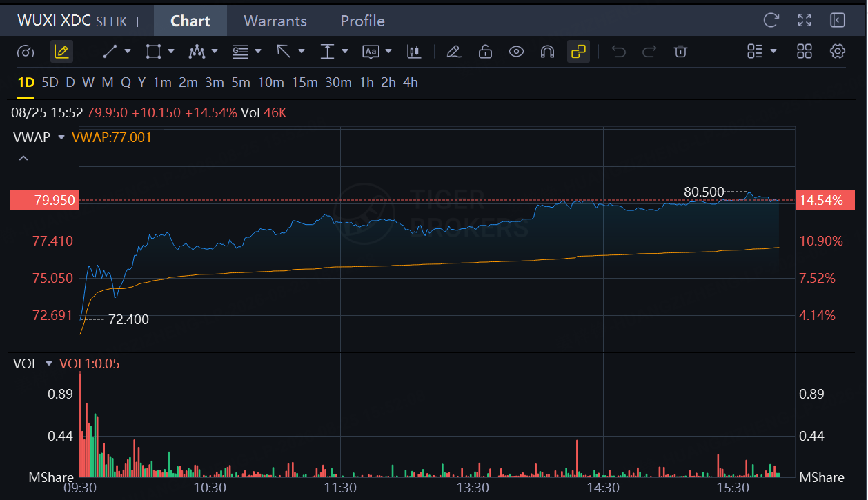Select the D daily timeframe
Viewport: 868px width, 500px height.
[70, 83]
